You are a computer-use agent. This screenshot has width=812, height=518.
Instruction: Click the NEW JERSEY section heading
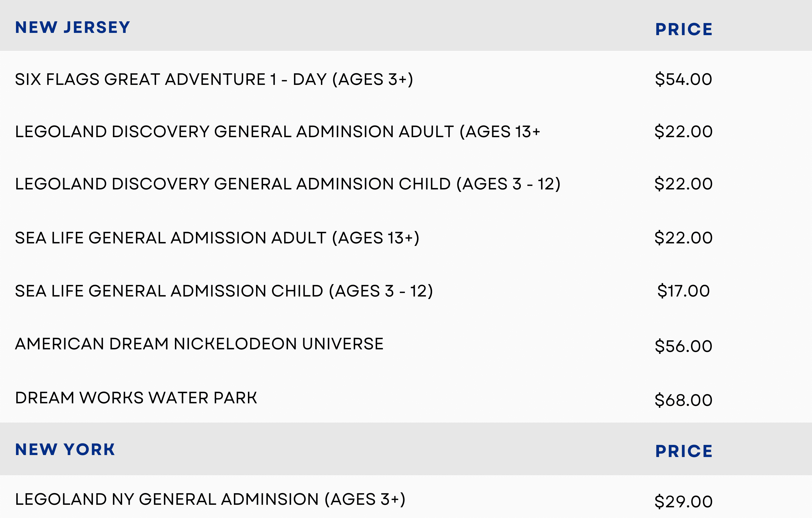(72, 27)
